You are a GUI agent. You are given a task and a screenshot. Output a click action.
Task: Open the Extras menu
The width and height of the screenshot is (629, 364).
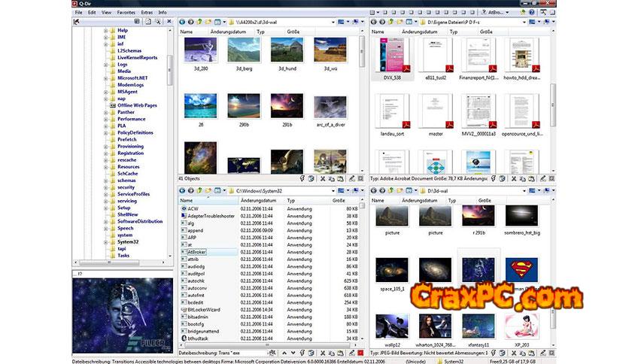(146, 13)
